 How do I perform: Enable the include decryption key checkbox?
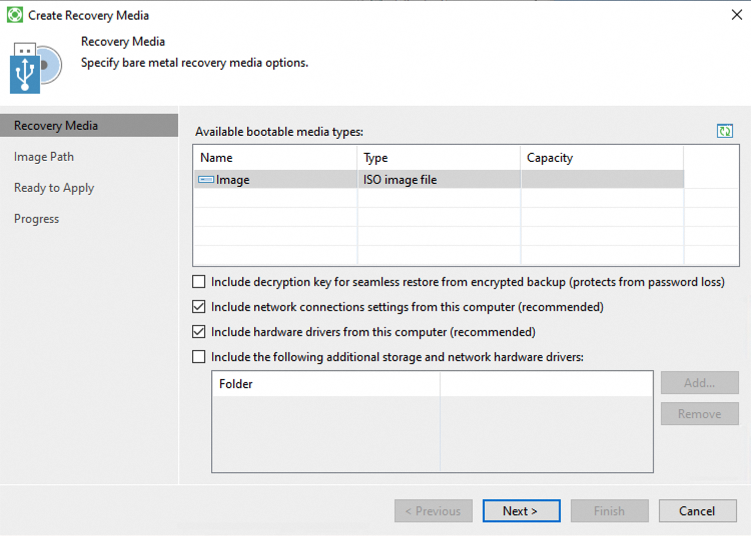pos(199,282)
